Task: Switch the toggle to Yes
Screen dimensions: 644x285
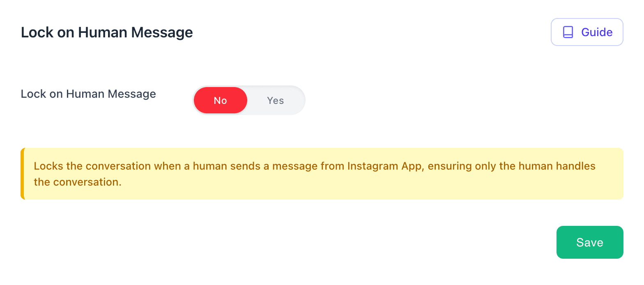Action: [x=275, y=101]
